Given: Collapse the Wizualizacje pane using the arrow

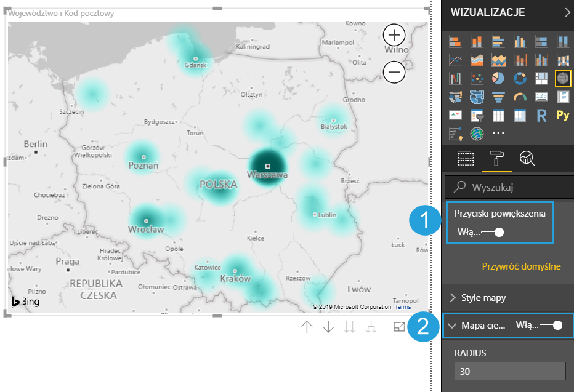Looking at the screenshot, I should point(567,12).
